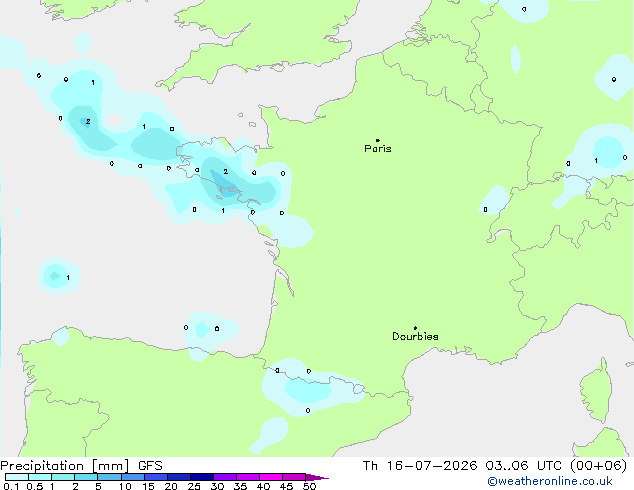Pick the 5–10 mm legend swatch
Viewport: 634px width, 490px height.
(109, 477)
